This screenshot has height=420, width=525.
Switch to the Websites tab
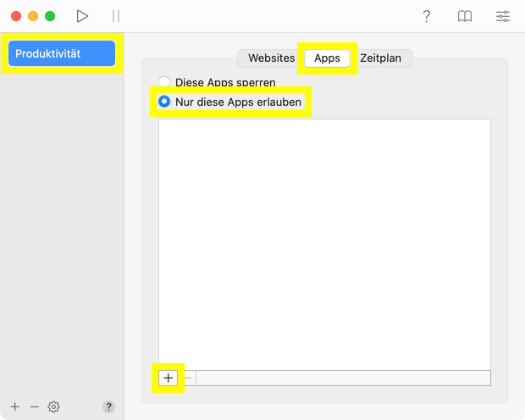tap(271, 58)
